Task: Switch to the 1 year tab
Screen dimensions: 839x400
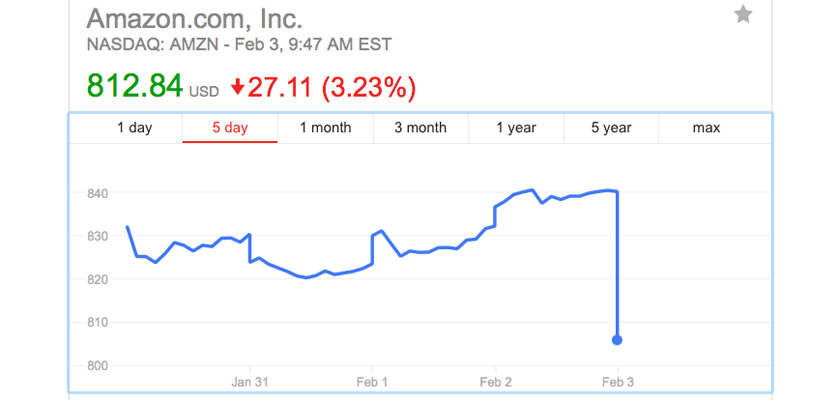Action: [516, 128]
